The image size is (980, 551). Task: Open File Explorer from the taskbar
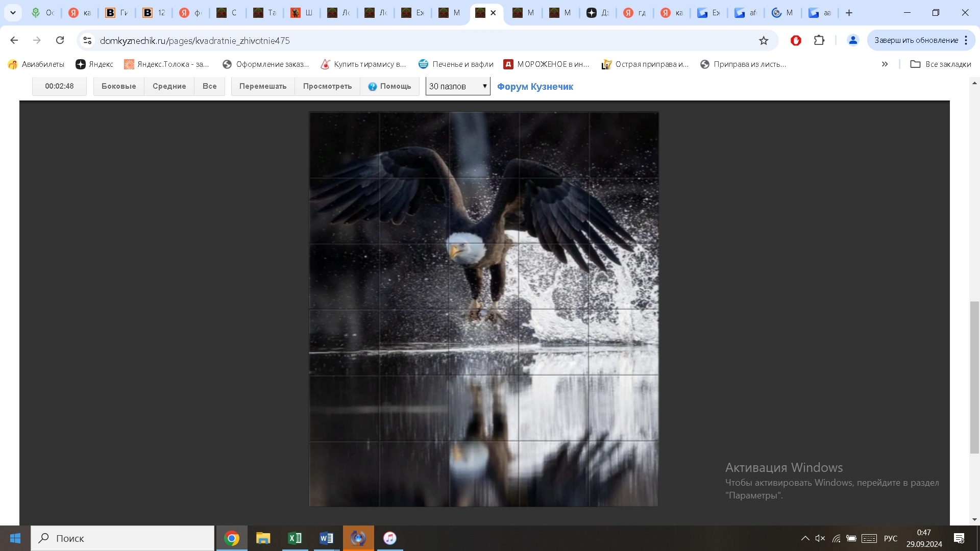(263, 538)
